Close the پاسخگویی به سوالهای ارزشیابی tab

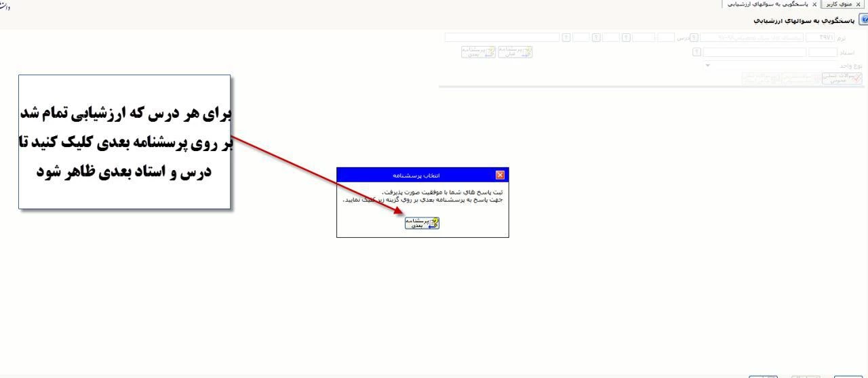click(812, 4)
